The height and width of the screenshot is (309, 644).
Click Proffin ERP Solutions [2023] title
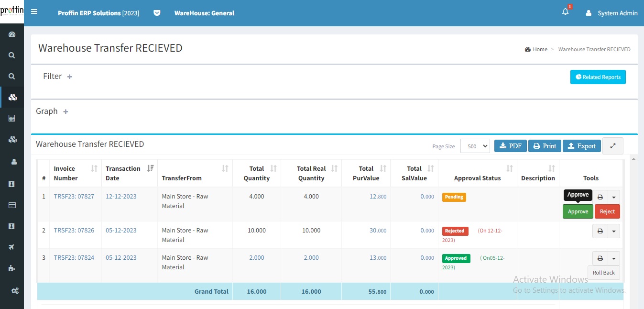[98, 13]
